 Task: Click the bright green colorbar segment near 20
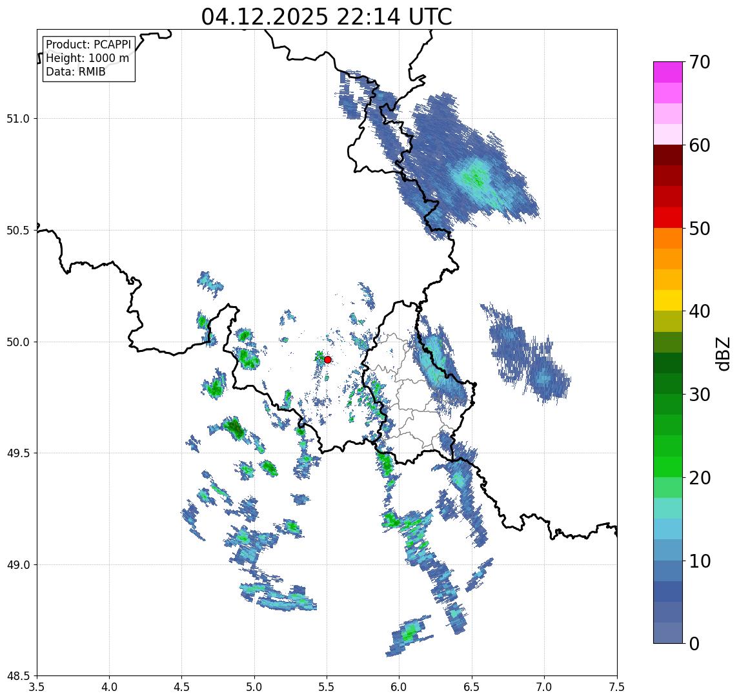tap(668, 466)
